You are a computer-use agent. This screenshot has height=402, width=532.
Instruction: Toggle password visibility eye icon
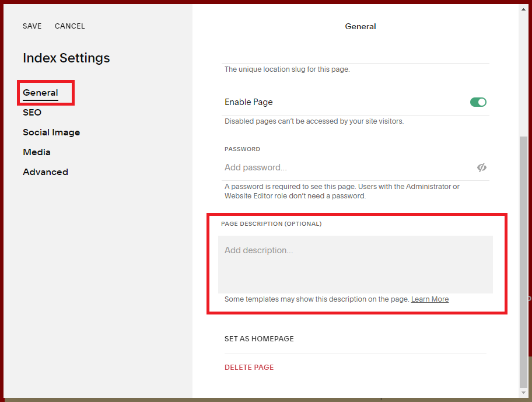pos(481,167)
